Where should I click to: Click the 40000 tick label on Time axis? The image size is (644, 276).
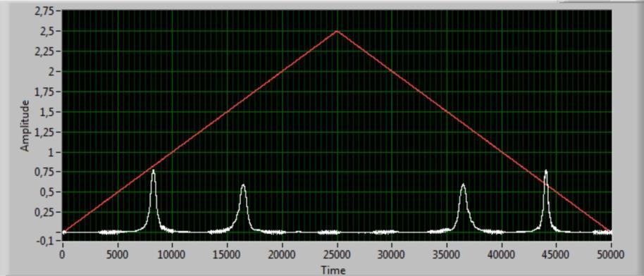click(502, 255)
